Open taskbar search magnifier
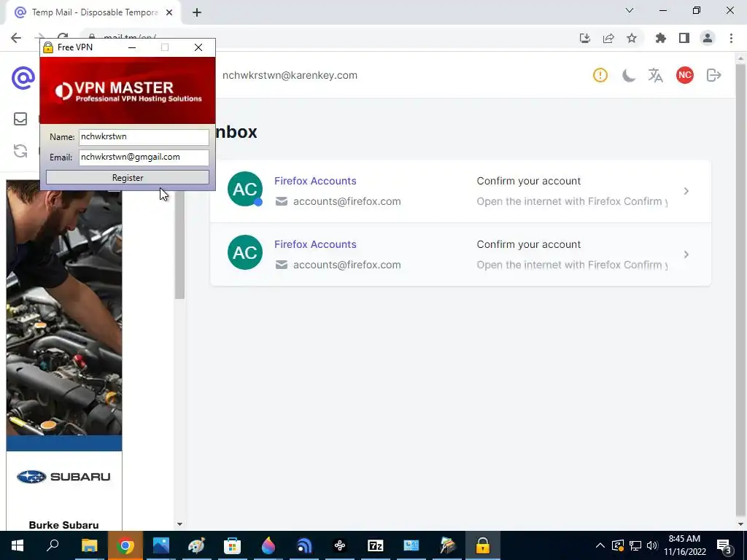The height and width of the screenshot is (560, 747). 53,545
